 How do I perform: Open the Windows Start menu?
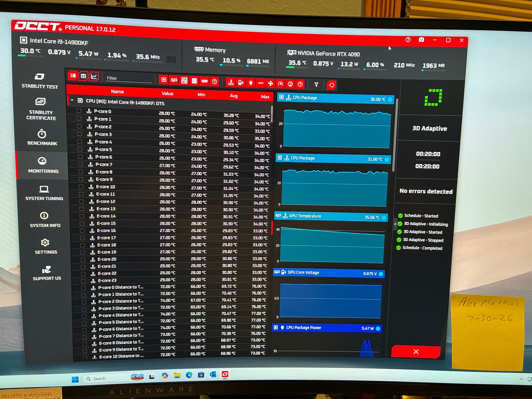pos(75,380)
